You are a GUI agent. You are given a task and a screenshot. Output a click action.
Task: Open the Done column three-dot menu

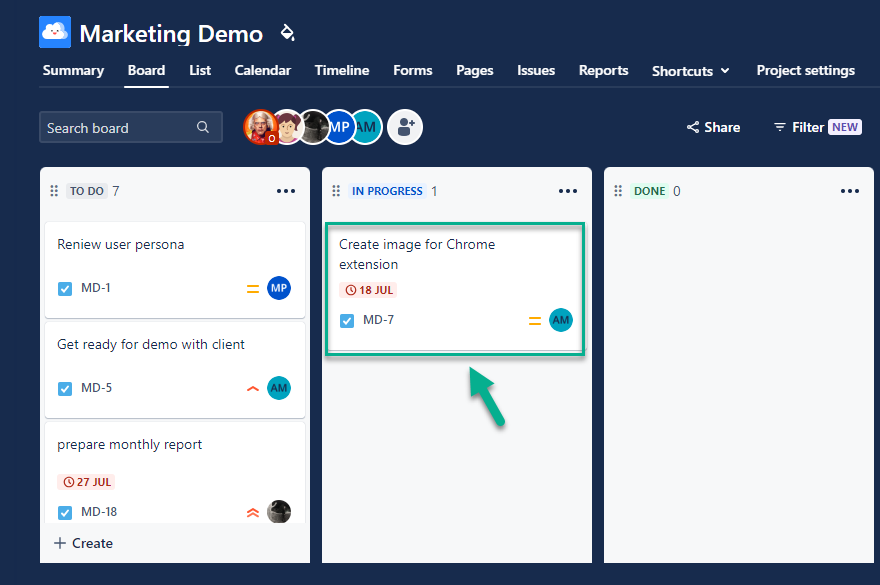(850, 191)
